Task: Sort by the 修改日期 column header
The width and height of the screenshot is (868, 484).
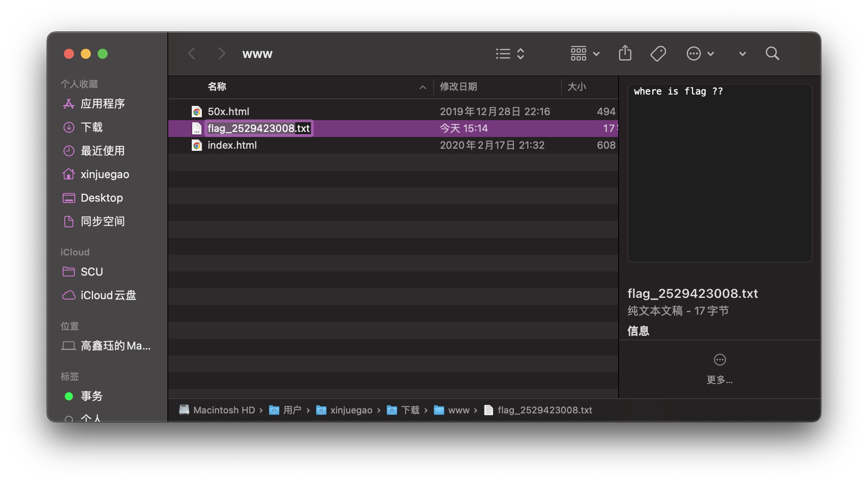Action: point(458,87)
